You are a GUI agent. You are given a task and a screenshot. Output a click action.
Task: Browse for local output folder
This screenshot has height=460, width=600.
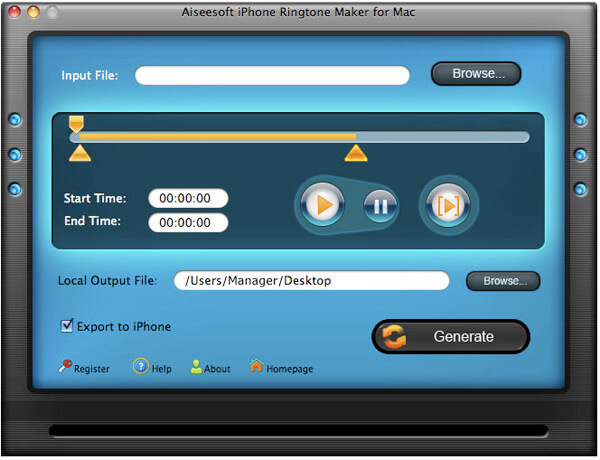click(x=503, y=281)
